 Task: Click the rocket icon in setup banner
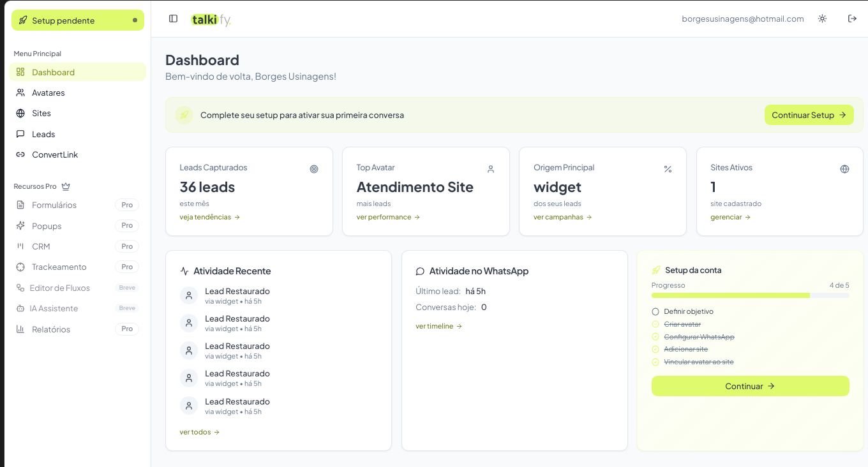(x=184, y=115)
